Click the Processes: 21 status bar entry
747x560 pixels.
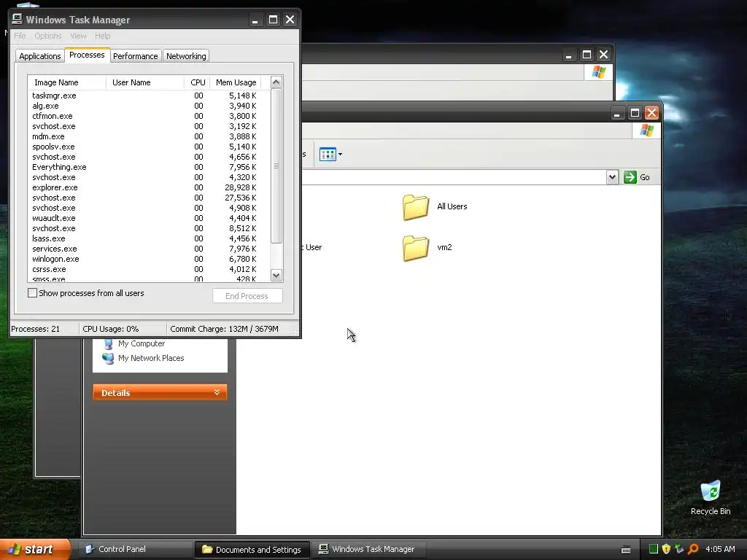[35, 329]
